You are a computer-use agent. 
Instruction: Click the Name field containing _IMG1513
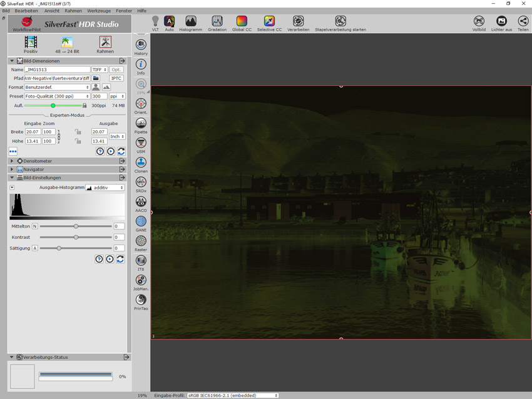point(57,69)
